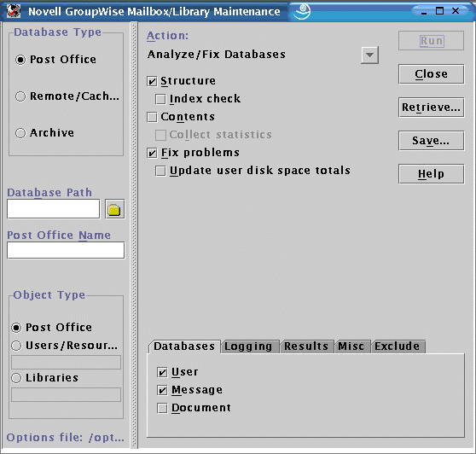Viewport: 476px width, 454px height.
Task: Click the SUSE swirl logo in title bar
Action: click(301, 12)
